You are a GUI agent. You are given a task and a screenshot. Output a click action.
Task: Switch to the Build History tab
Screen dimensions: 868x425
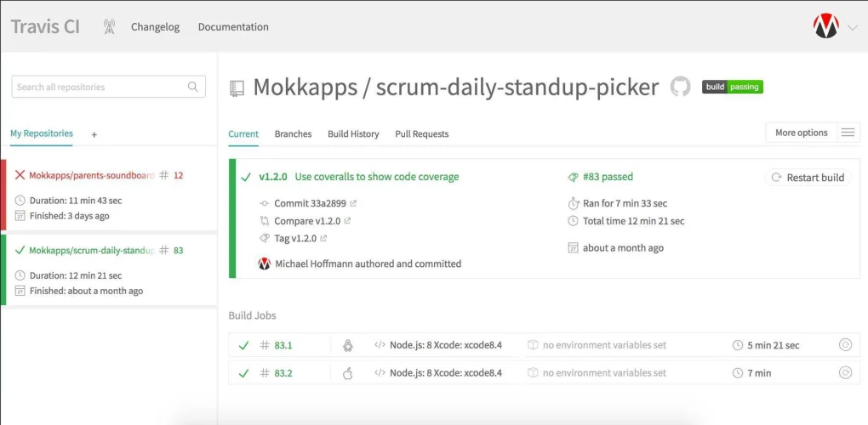[353, 133]
